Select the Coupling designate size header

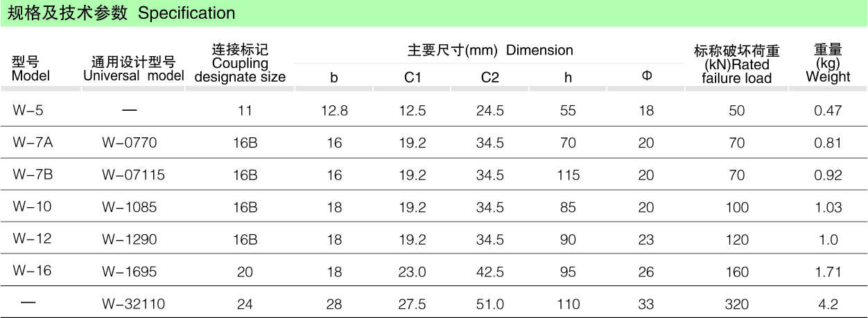coord(240,64)
